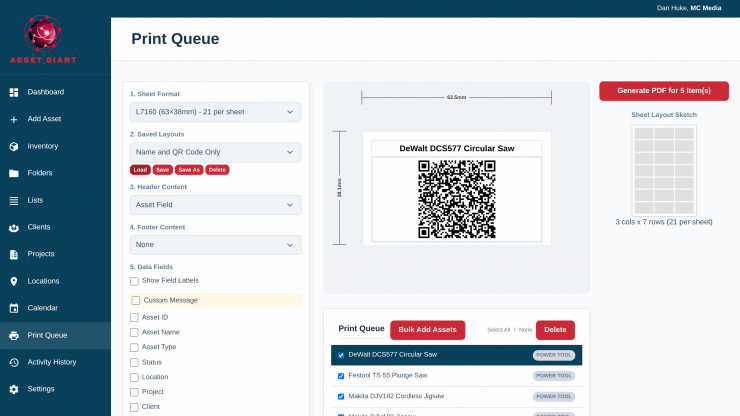Open the Folders section
Image resolution: width=740 pixels, height=416 pixels.
point(40,173)
